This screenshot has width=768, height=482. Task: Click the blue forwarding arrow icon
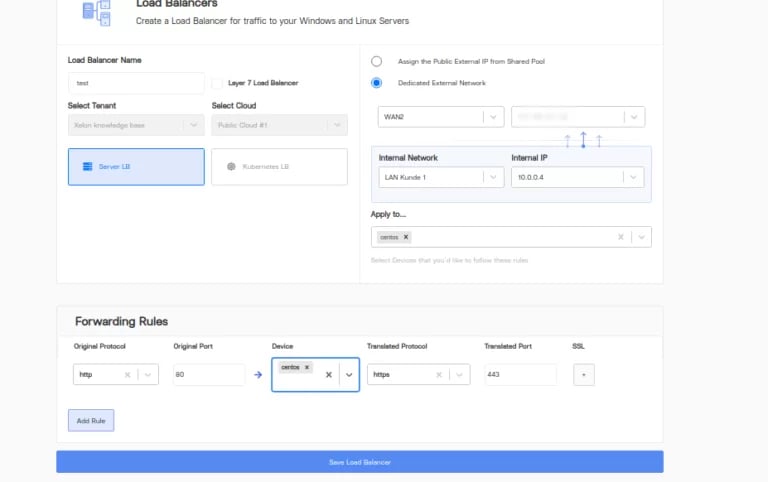[258, 375]
